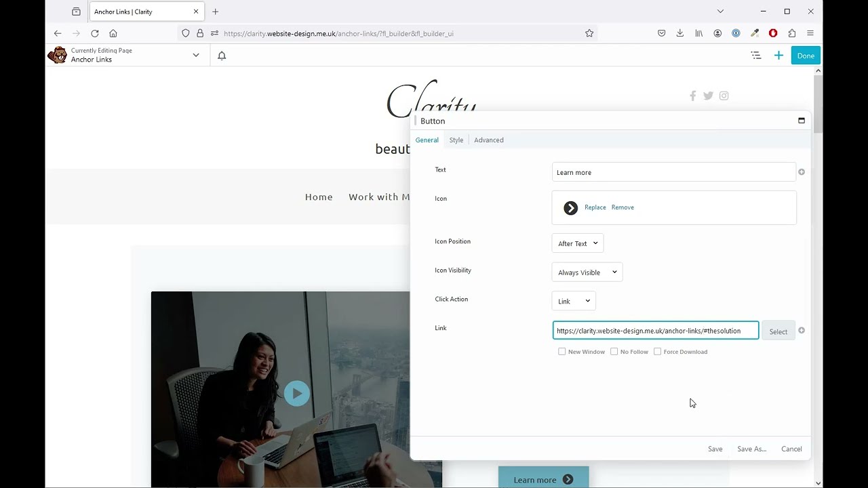The width and height of the screenshot is (868, 488).
Task: Switch to the General tab
Action: tap(427, 140)
